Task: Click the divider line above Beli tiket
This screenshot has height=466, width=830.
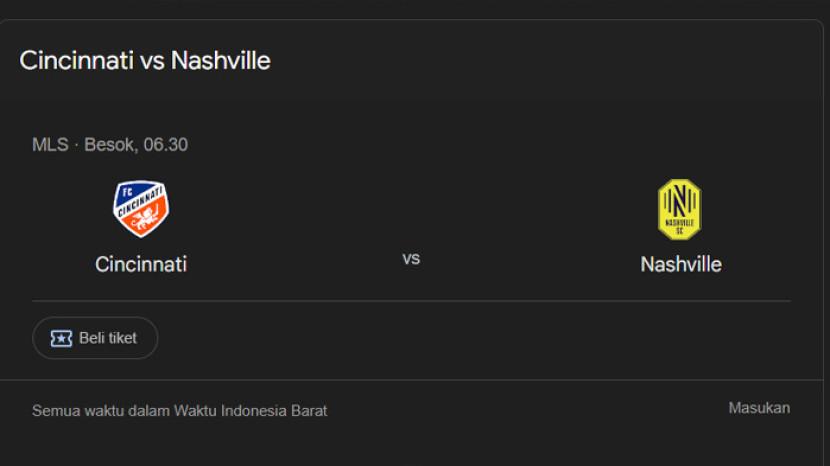Action: pyautogui.click(x=411, y=301)
